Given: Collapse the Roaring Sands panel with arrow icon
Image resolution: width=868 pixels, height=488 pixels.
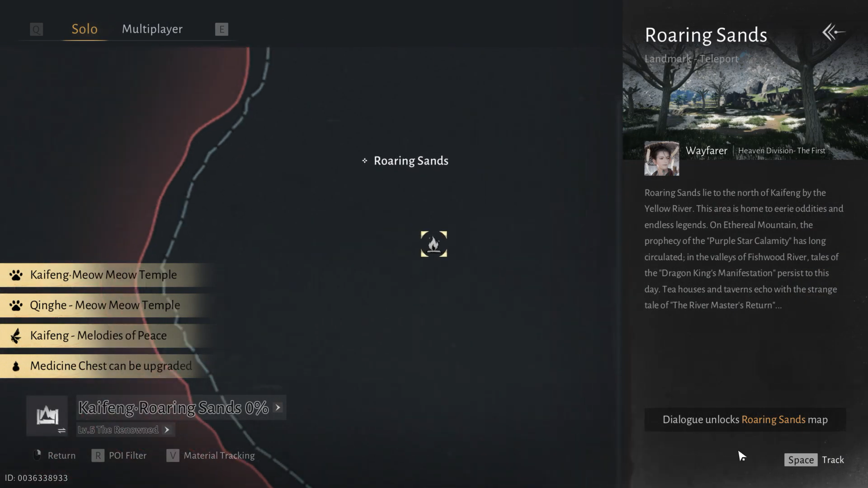Looking at the screenshot, I should pos(833,32).
